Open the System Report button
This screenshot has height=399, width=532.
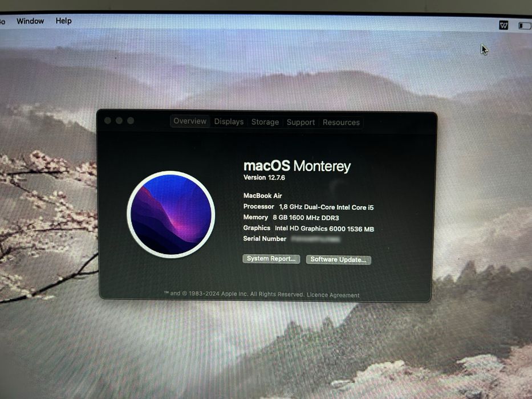(271, 259)
